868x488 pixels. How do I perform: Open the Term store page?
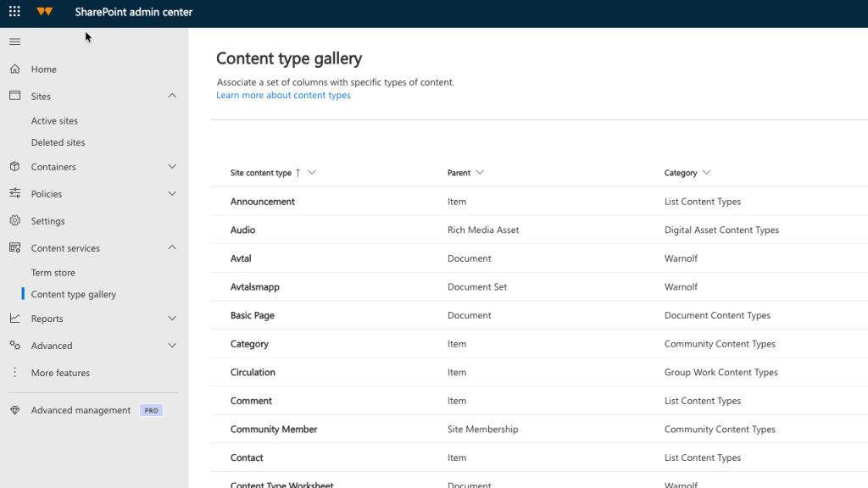coord(53,272)
